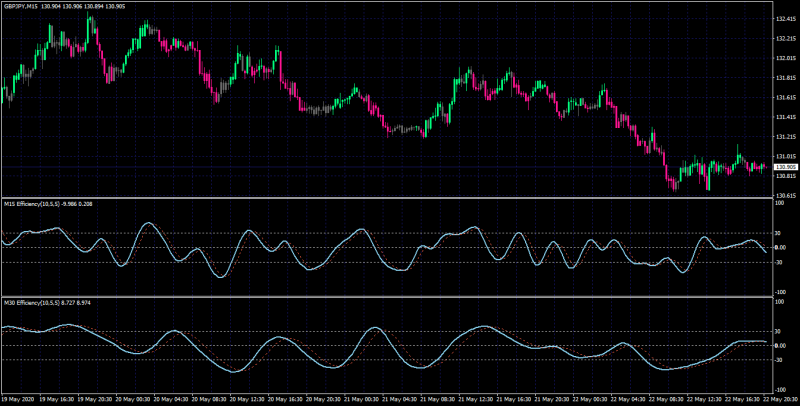800x406 pixels.
Task: Click the GBPJPY,M15 chart title text
Action: coord(20,6)
